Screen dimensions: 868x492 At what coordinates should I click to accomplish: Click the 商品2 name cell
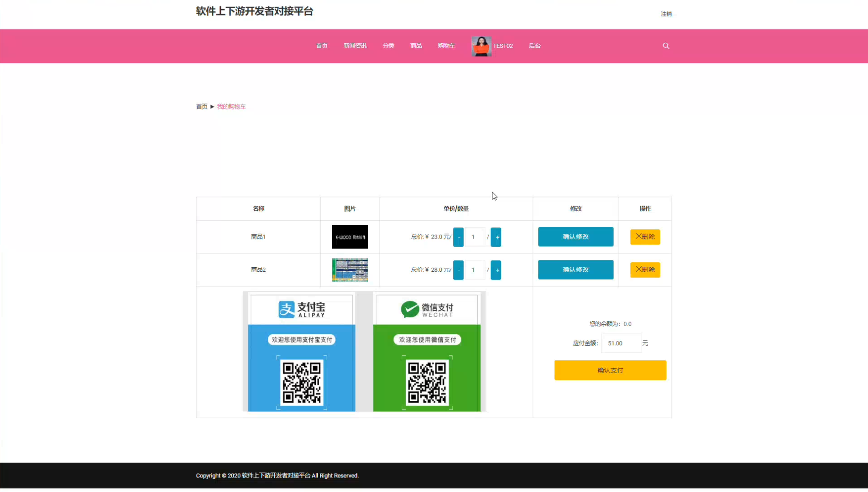[258, 269]
